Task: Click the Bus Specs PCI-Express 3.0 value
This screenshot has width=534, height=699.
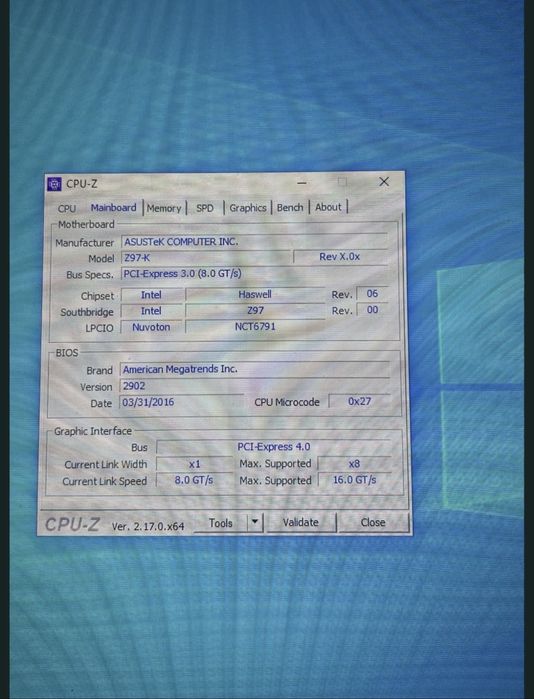Action: pyautogui.click(x=254, y=273)
